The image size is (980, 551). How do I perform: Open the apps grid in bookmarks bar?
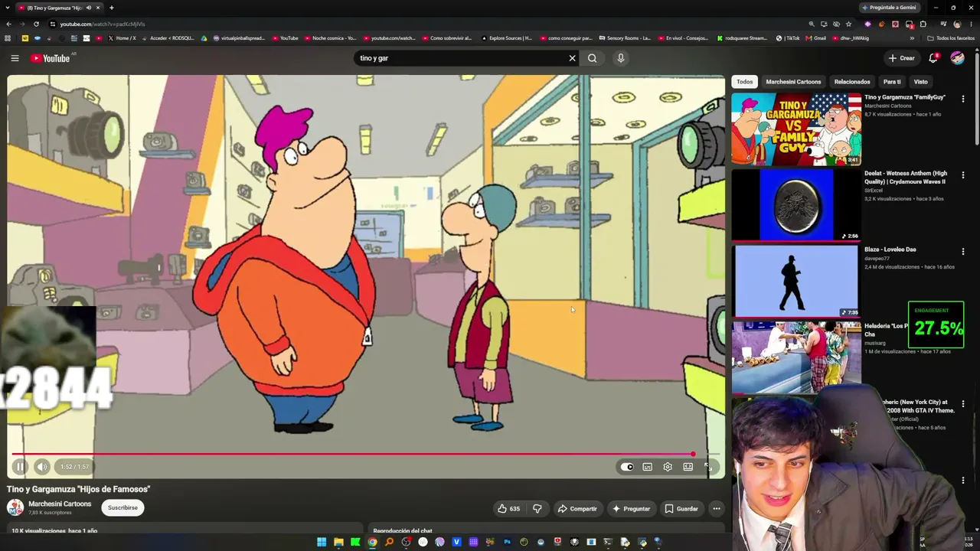[8, 38]
